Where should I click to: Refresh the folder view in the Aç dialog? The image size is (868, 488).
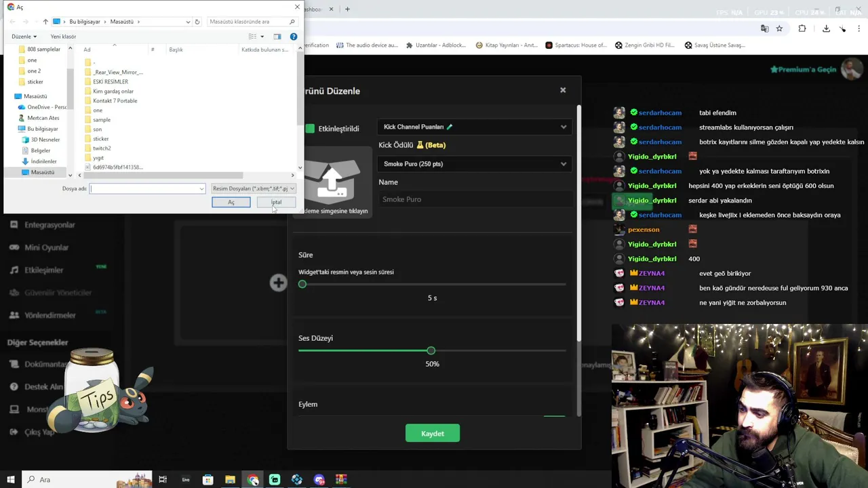point(197,22)
